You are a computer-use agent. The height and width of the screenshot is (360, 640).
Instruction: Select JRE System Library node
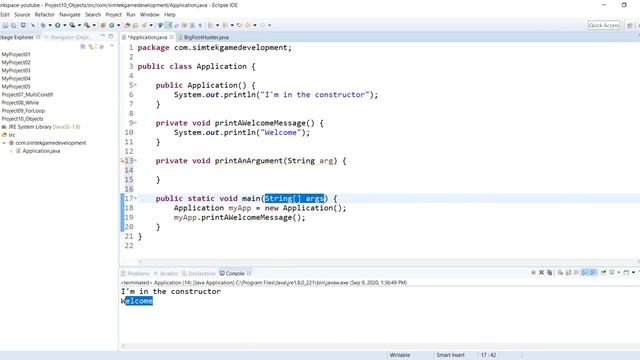click(x=41, y=127)
